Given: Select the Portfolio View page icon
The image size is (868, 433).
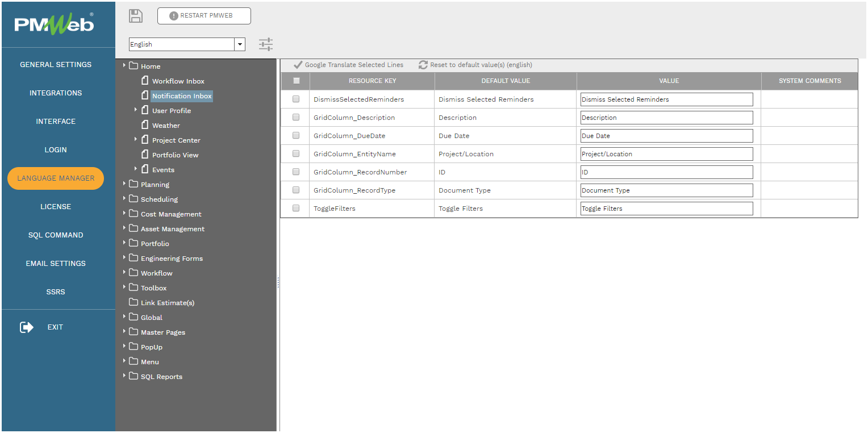Looking at the screenshot, I should (144, 155).
